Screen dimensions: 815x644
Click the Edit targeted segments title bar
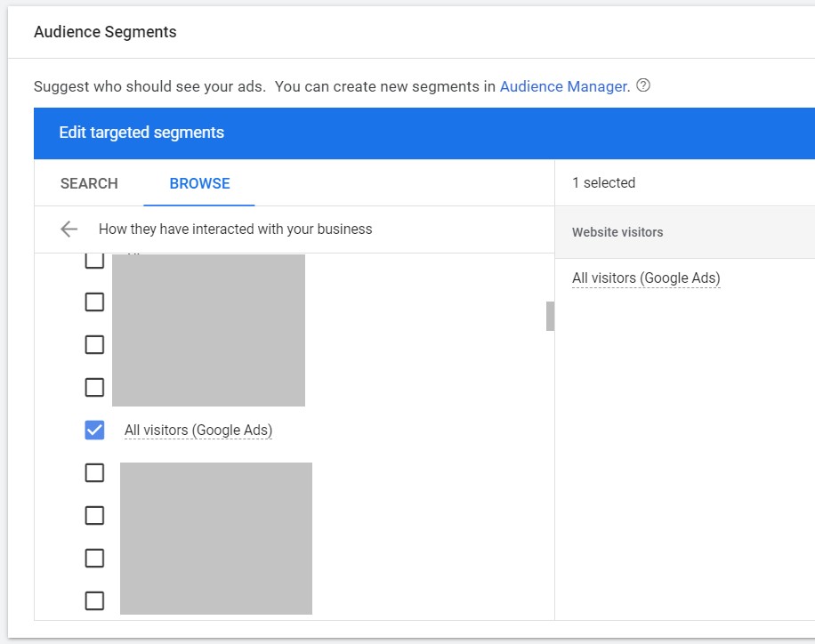141,133
